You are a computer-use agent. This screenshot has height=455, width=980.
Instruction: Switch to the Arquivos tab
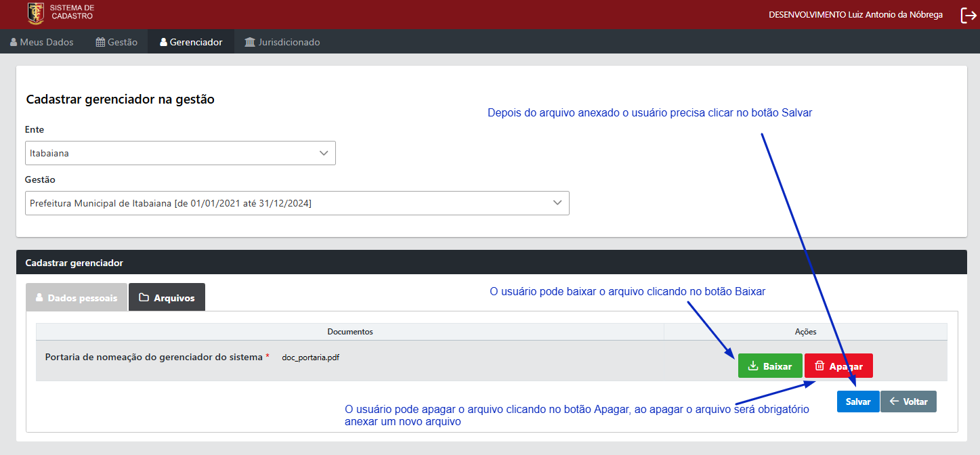pos(167,297)
